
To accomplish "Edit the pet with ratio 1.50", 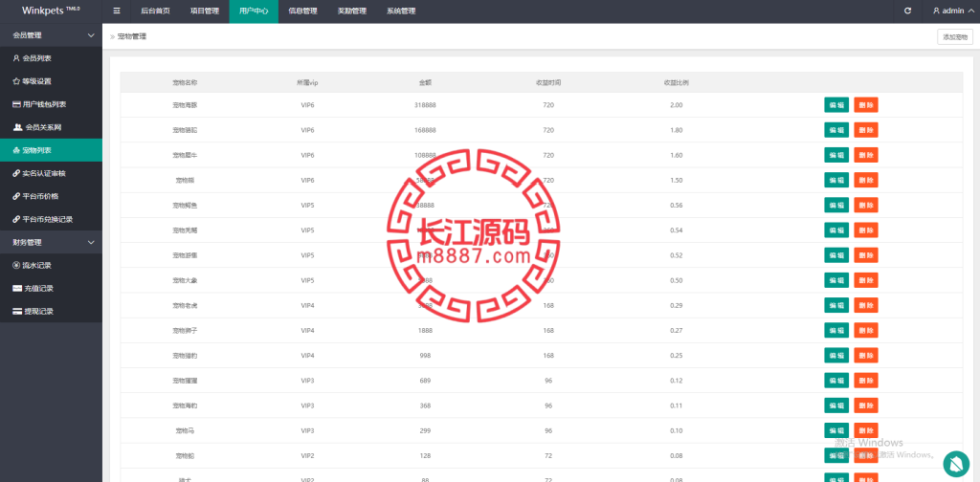I will coord(836,180).
